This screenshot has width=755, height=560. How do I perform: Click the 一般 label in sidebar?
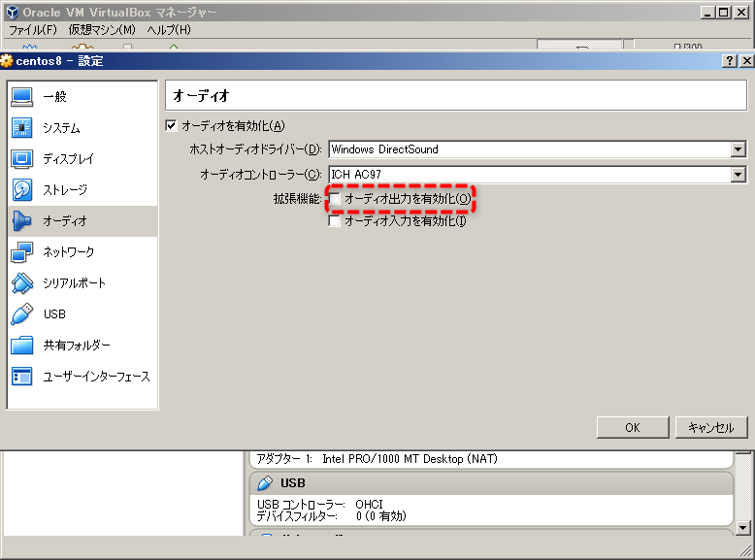point(54,97)
